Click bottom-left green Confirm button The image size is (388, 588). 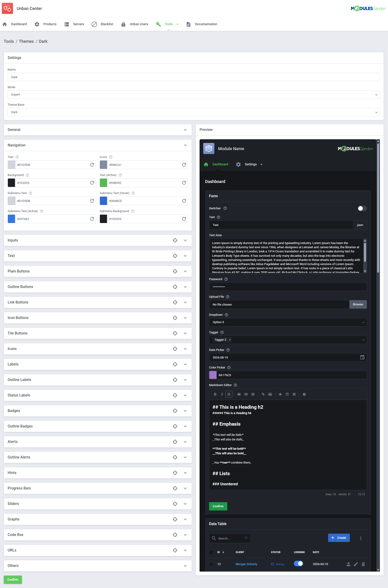[13, 580]
